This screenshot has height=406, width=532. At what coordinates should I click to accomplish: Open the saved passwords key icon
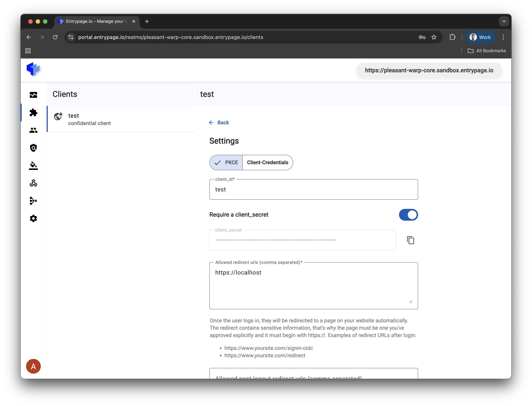click(422, 37)
